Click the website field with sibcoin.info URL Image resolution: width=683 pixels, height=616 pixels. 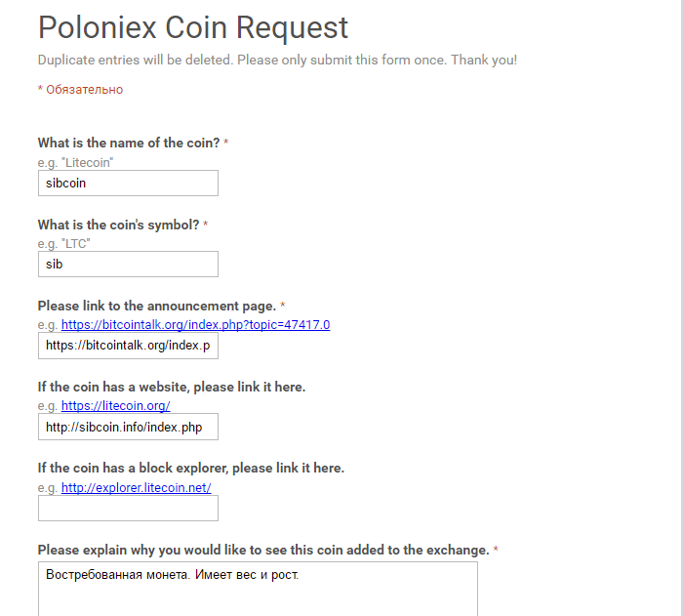(128, 427)
